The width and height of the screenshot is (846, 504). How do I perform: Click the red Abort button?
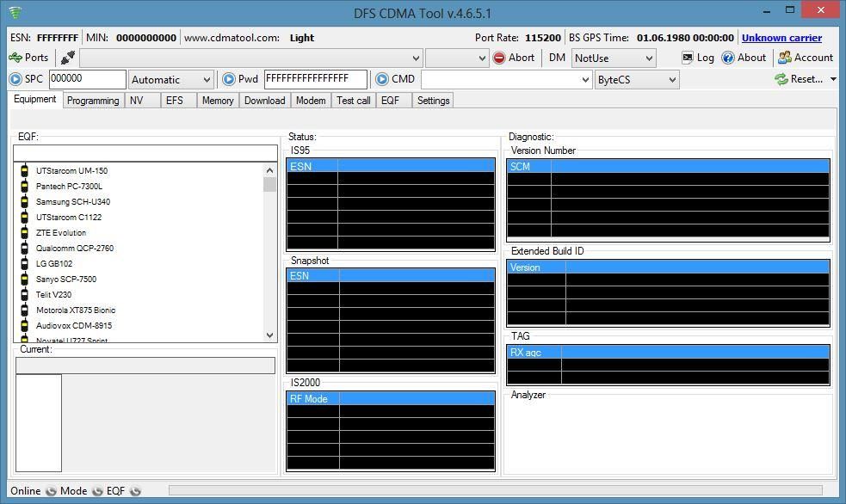click(x=513, y=58)
